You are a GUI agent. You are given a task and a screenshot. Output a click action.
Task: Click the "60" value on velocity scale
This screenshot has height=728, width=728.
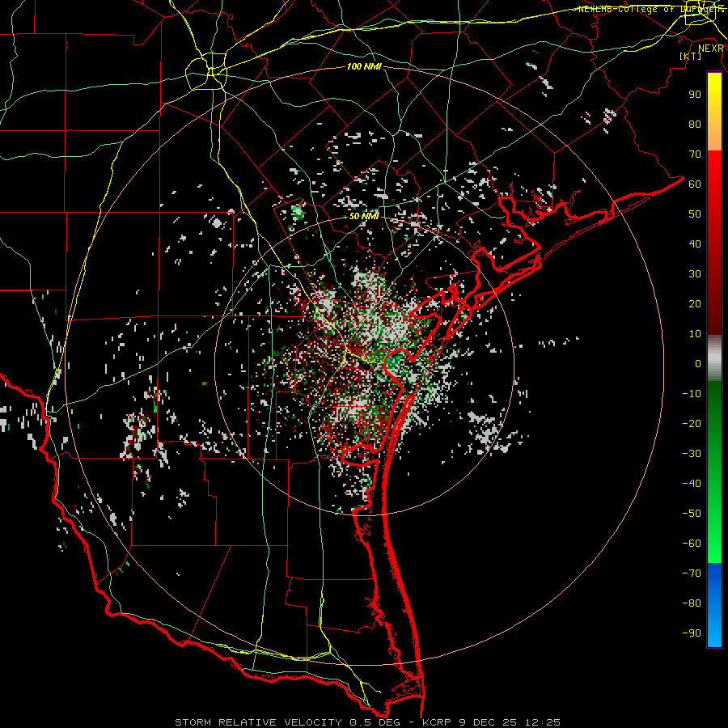695,184
